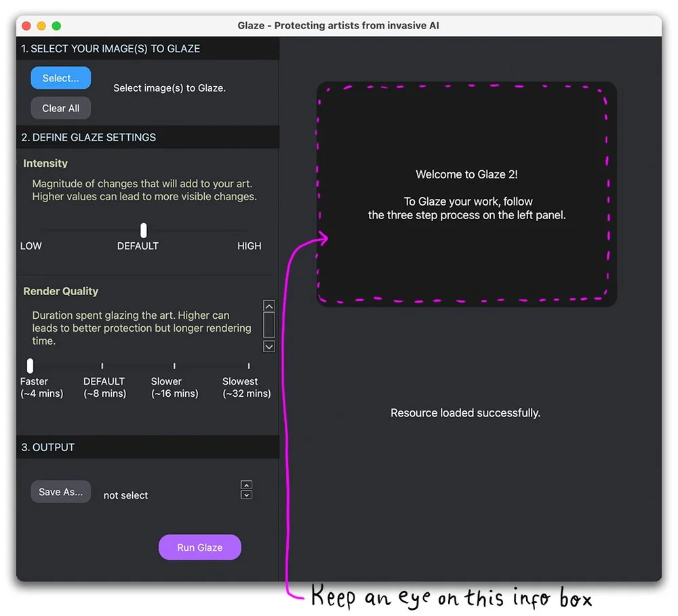Set Render Quality to DEFAULT tick
Image resolution: width=678 pixels, height=616 pixels.
point(102,366)
